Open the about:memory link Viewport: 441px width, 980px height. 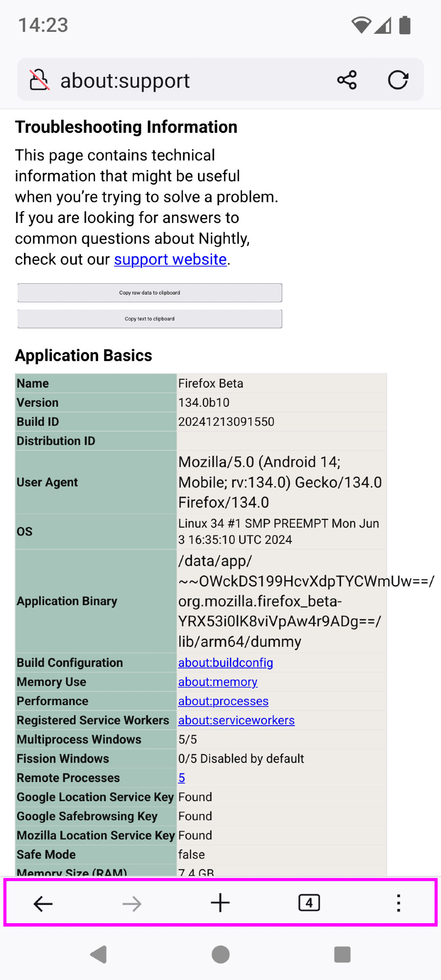[218, 682]
